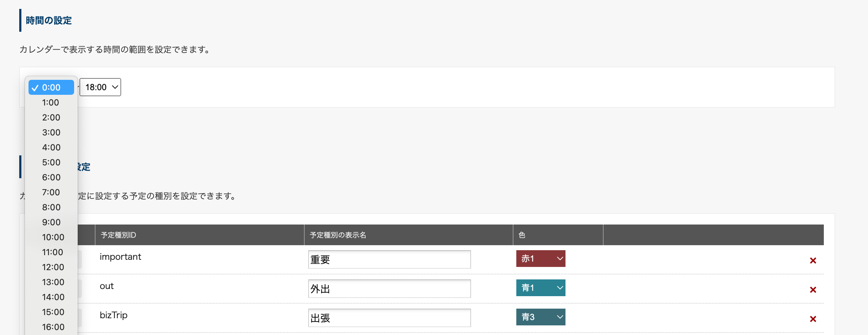Image resolution: width=868 pixels, height=335 pixels.
Task: Click the 重要 display name field
Action: 389,259
